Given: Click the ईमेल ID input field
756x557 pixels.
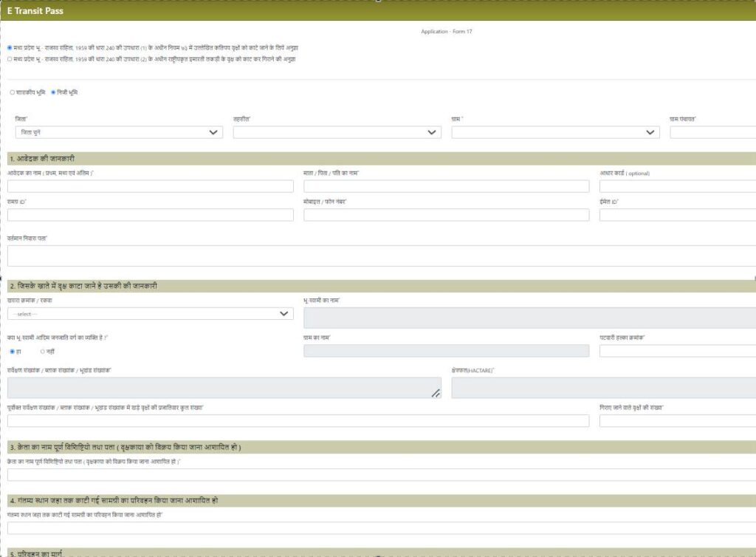Looking at the screenshot, I should pyautogui.click(x=678, y=215).
